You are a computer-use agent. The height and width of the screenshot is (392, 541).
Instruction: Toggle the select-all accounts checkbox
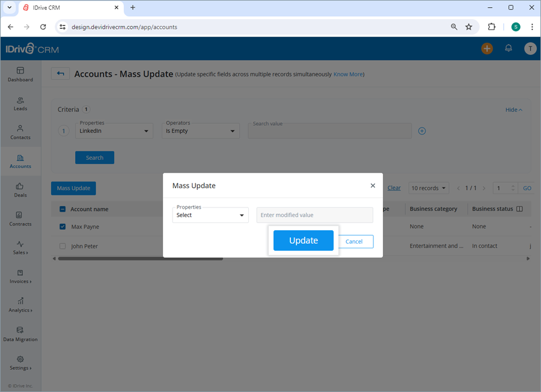coord(64,209)
